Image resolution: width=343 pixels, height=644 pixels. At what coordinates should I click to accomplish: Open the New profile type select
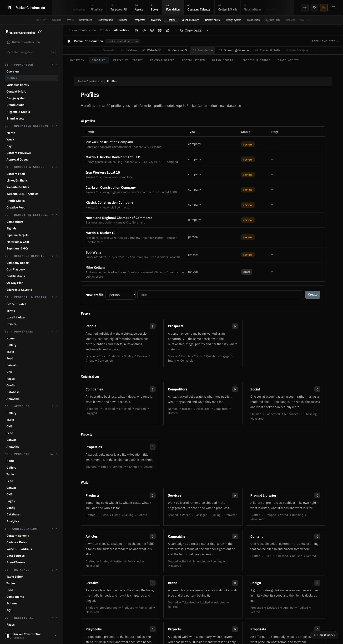point(121,295)
